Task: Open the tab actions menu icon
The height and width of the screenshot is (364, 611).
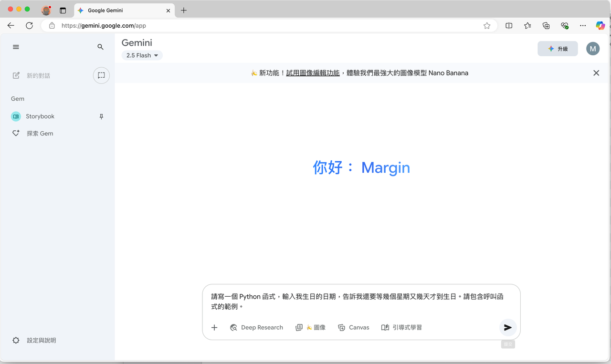Action: tap(63, 10)
